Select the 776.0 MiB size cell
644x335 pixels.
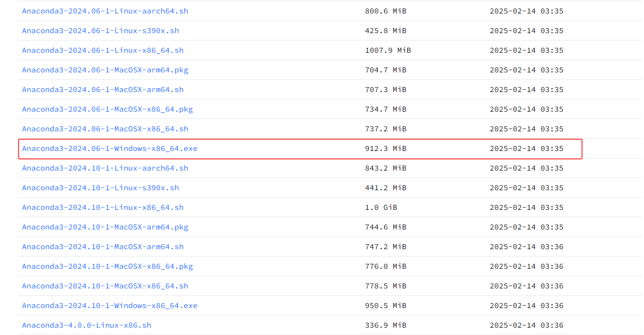(386, 266)
